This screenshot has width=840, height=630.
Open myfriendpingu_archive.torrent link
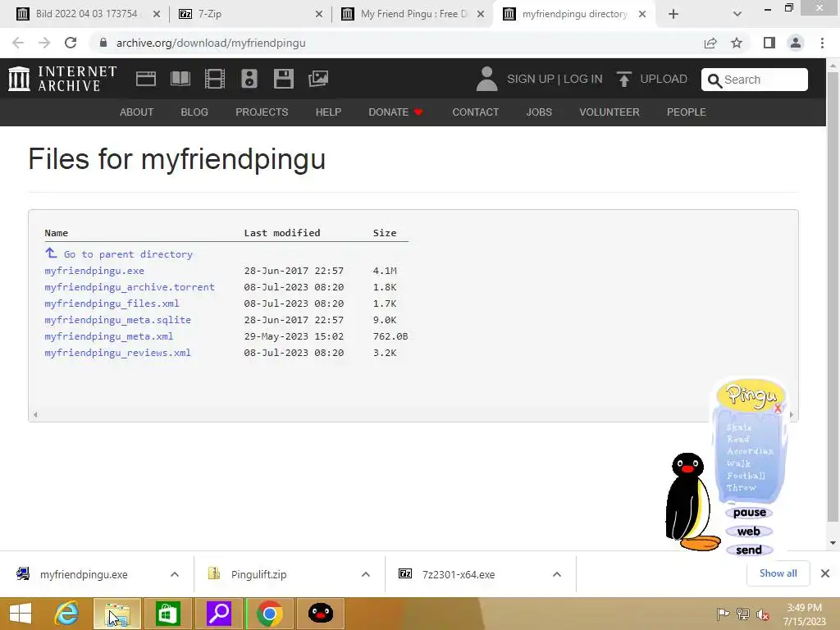click(130, 287)
